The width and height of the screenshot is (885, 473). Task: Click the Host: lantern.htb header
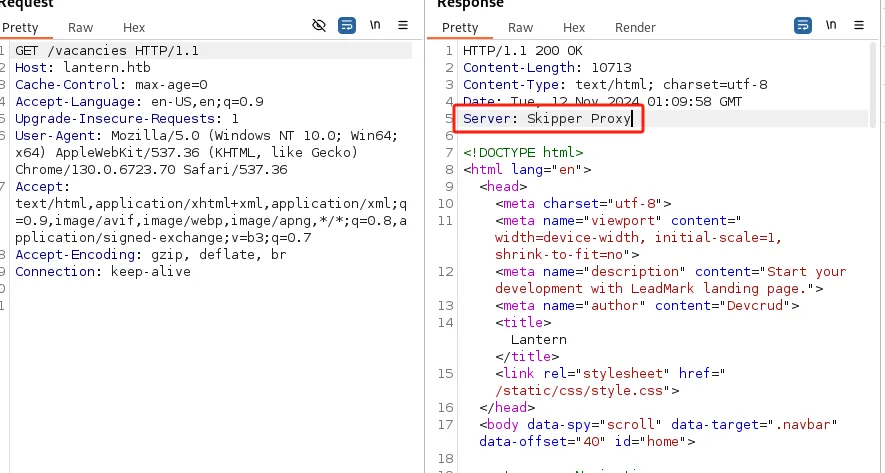[83, 68]
